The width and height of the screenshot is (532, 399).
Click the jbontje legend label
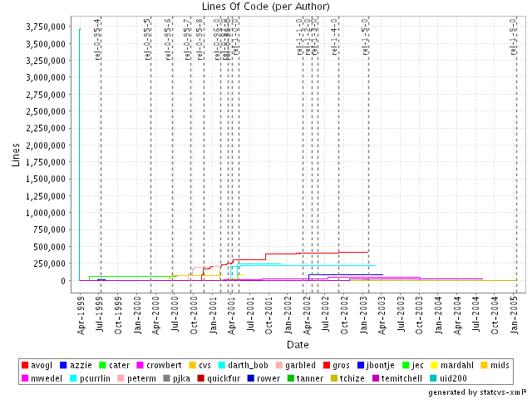(x=381, y=365)
